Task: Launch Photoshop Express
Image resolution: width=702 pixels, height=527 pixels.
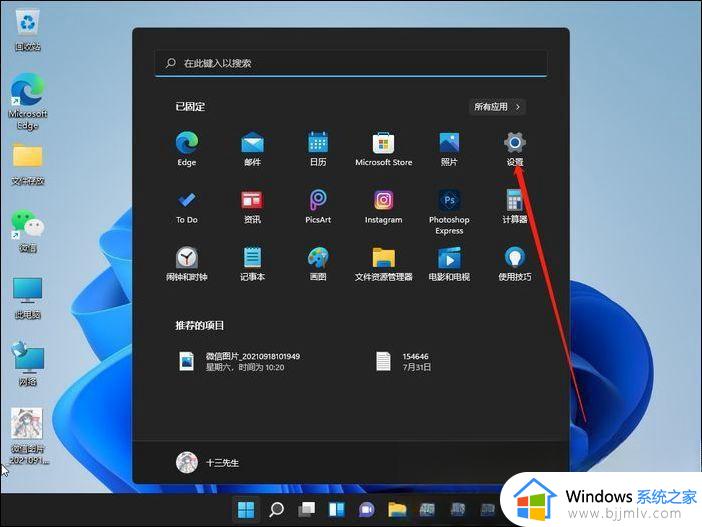Action: (x=449, y=212)
